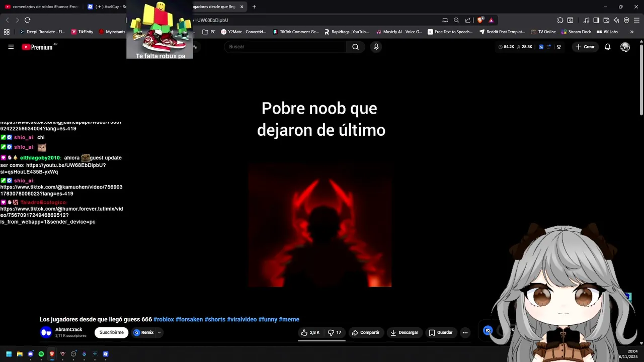Open the Musicfy AI bookmark
Screen dimensions: 644x362
coord(399,32)
